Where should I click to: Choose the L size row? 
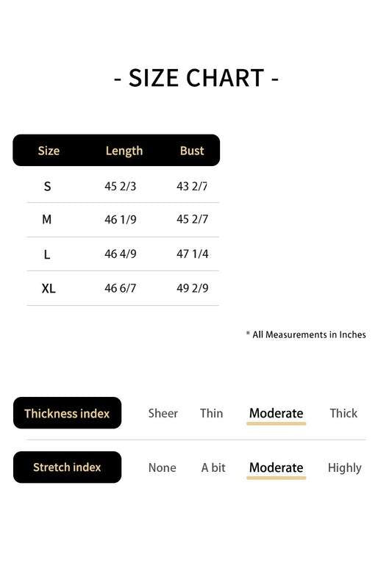[x=123, y=254]
